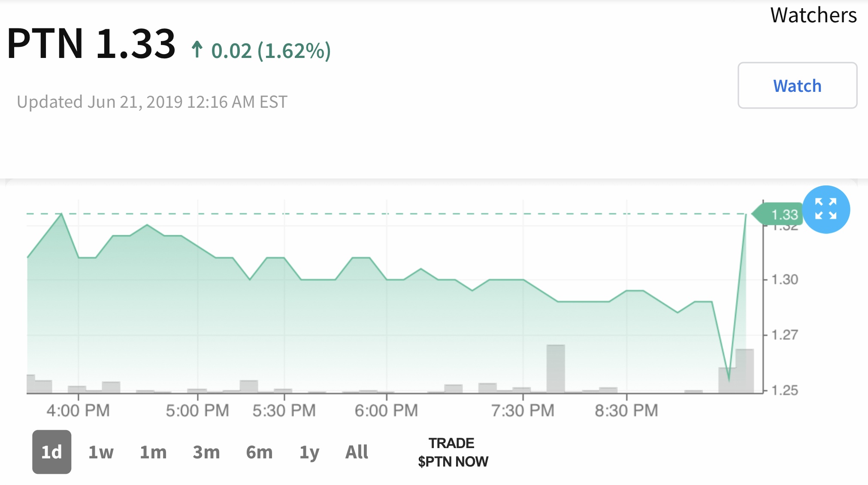Click the Watch button
The image size is (868, 485).
tap(797, 85)
